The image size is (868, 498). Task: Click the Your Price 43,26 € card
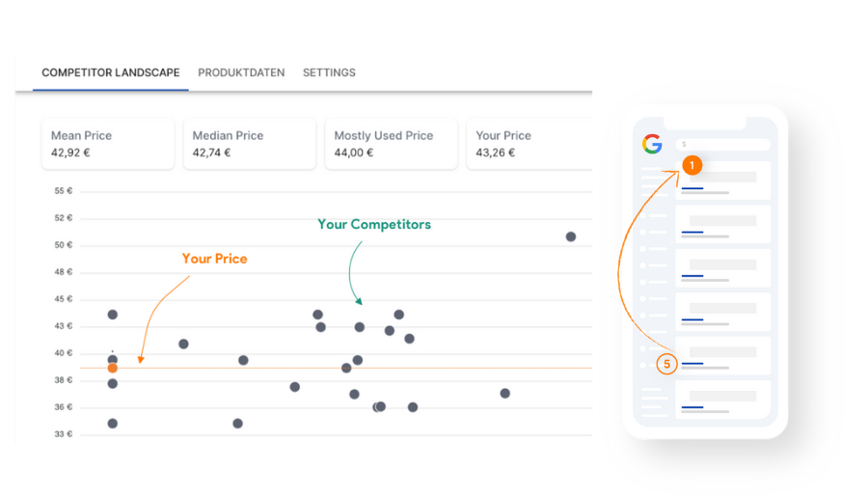pyautogui.click(x=529, y=144)
